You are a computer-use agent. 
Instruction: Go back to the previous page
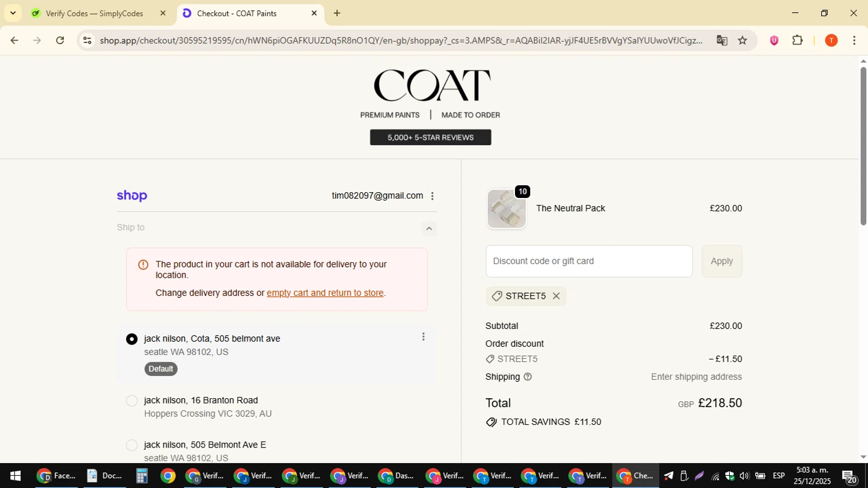coord(14,41)
